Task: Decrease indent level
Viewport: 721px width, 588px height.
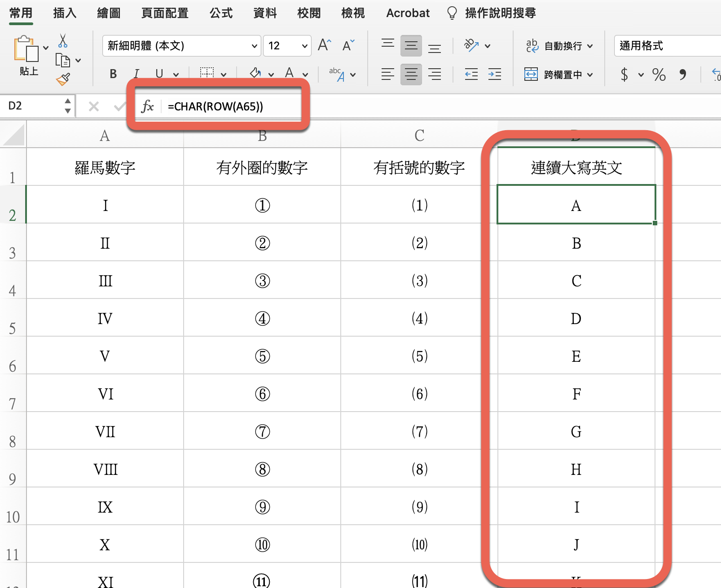Action: click(471, 74)
